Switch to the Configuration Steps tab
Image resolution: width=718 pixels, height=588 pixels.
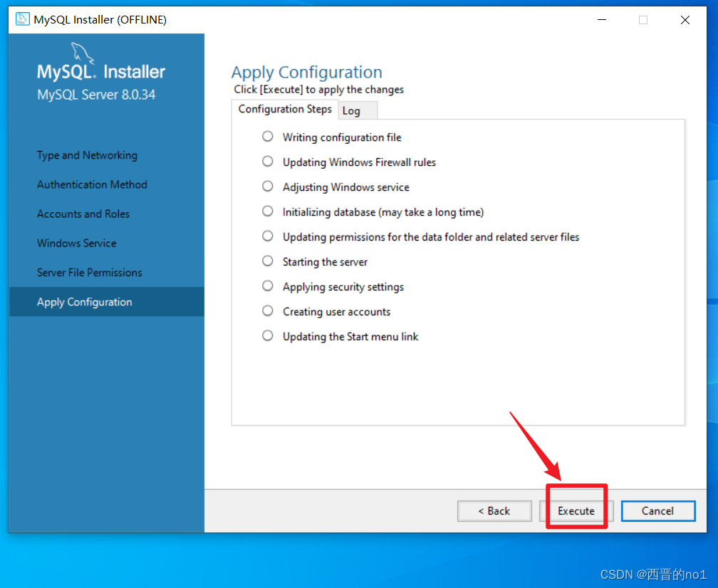[x=285, y=110]
